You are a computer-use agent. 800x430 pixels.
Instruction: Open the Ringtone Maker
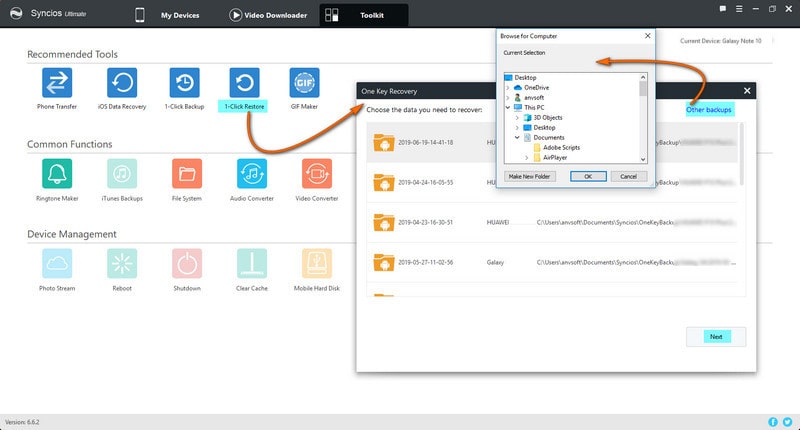pyautogui.click(x=57, y=173)
